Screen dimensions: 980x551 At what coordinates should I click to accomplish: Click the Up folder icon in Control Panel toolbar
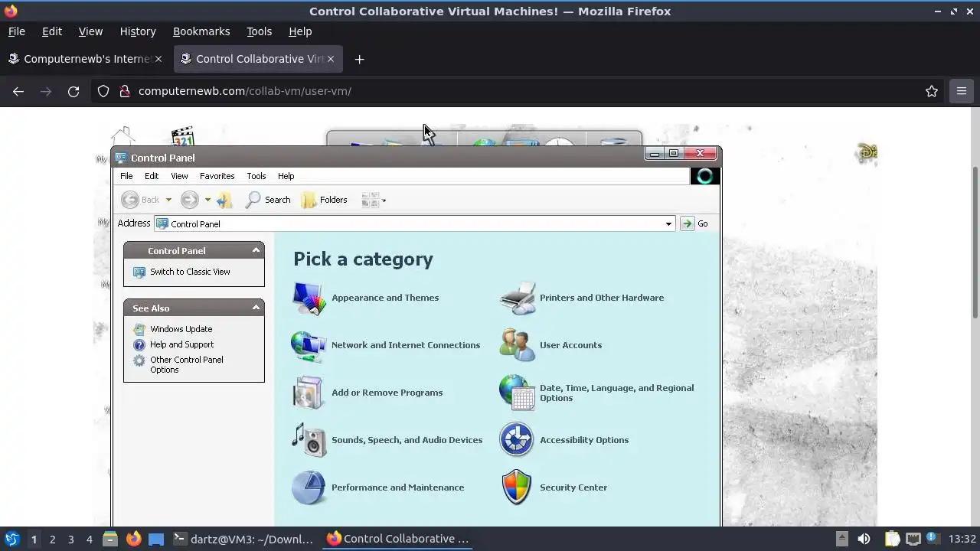click(224, 200)
